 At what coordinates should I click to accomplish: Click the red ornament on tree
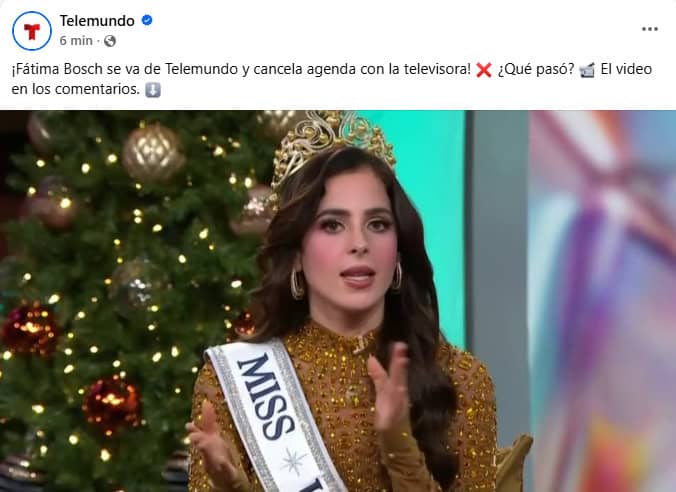click(x=112, y=404)
